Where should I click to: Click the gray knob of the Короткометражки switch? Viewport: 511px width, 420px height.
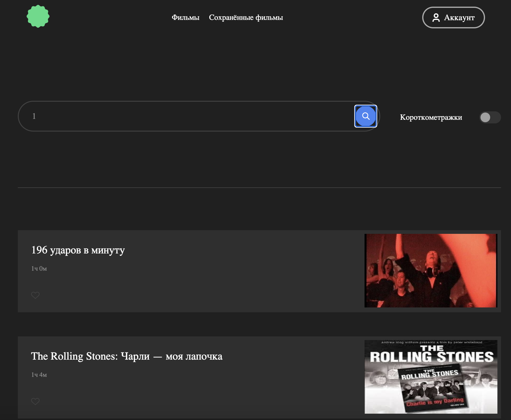tap(485, 117)
